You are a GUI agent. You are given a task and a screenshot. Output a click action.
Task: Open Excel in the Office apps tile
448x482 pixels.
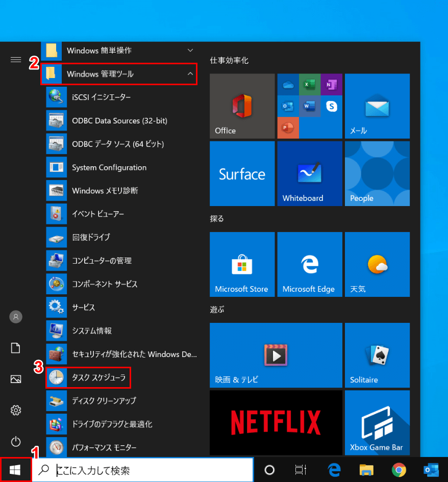pyautogui.click(x=310, y=85)
